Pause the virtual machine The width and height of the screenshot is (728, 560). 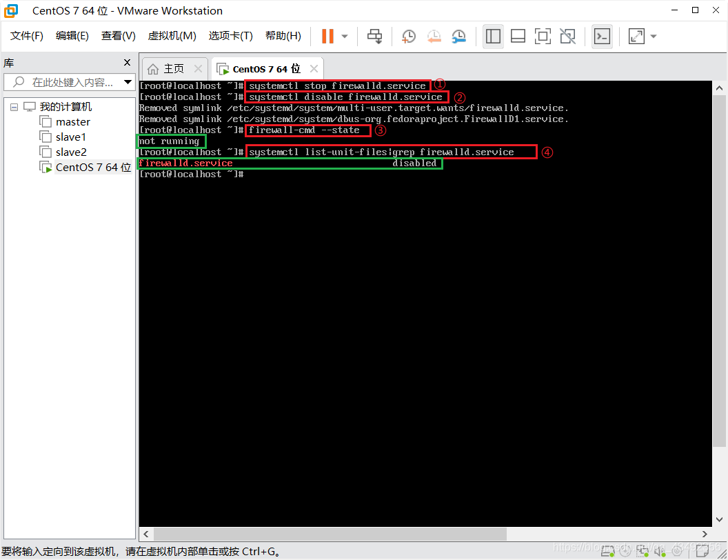(x=327, y=37)
